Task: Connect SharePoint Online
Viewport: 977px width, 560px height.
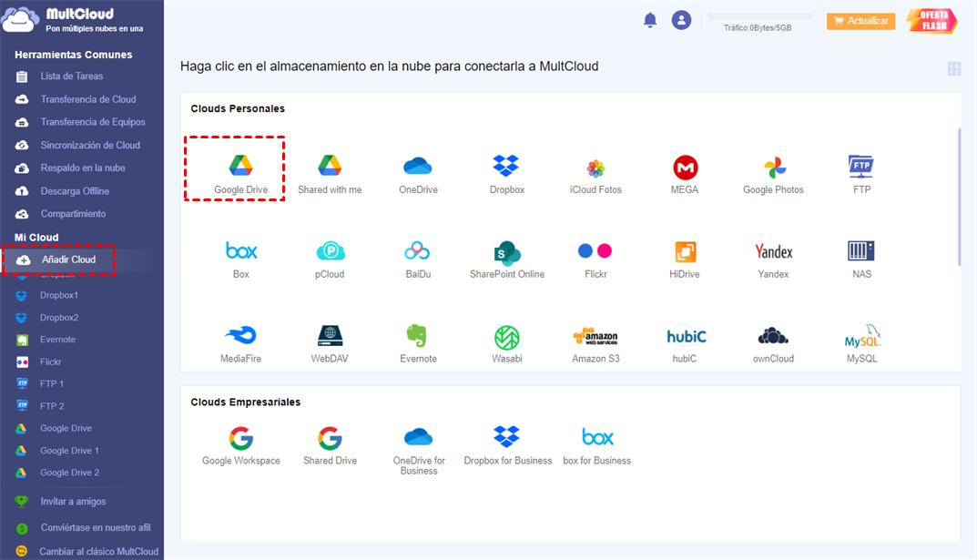Action: pos(506,259)
